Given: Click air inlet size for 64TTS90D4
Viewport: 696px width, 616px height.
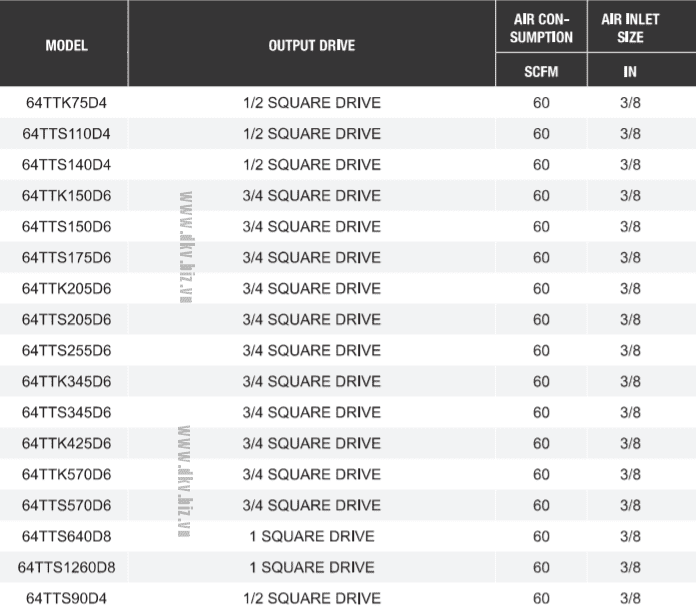Looking at the screenshot, I should pyautogui.click(x=630, y=598).
